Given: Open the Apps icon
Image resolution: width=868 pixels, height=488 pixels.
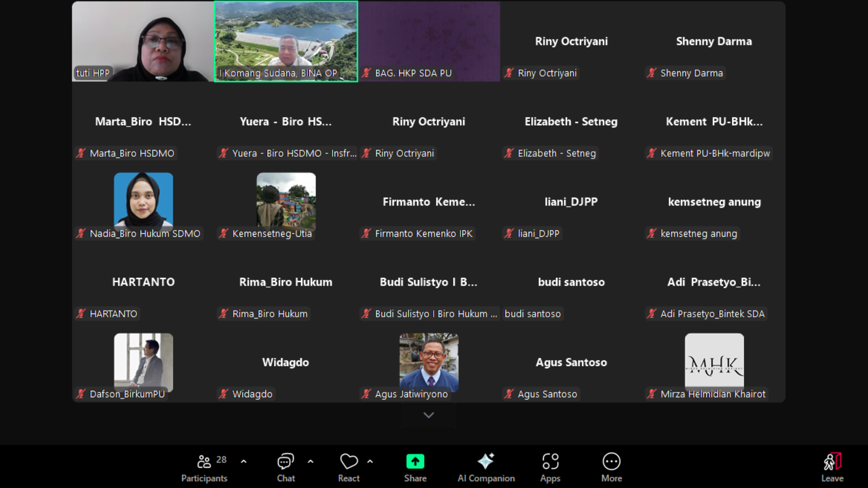Looking at the screenshot, I should tap(550, 462).
